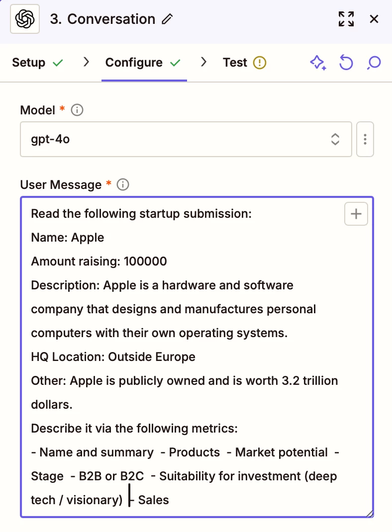The height and width of the screenshot is (532, 392).
Task: Click the Test warning status icon
Action: tap(260, 63)
